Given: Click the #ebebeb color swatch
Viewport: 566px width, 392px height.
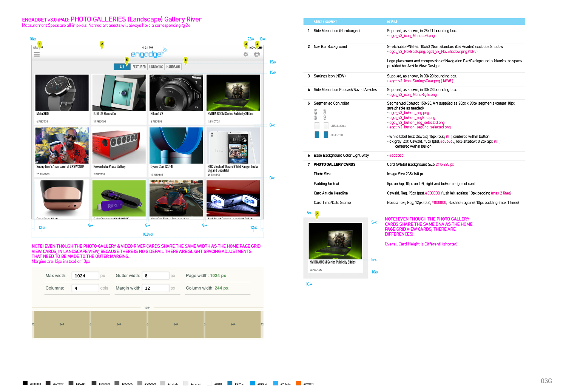Looking at the screenshot, I should (186, 383).
